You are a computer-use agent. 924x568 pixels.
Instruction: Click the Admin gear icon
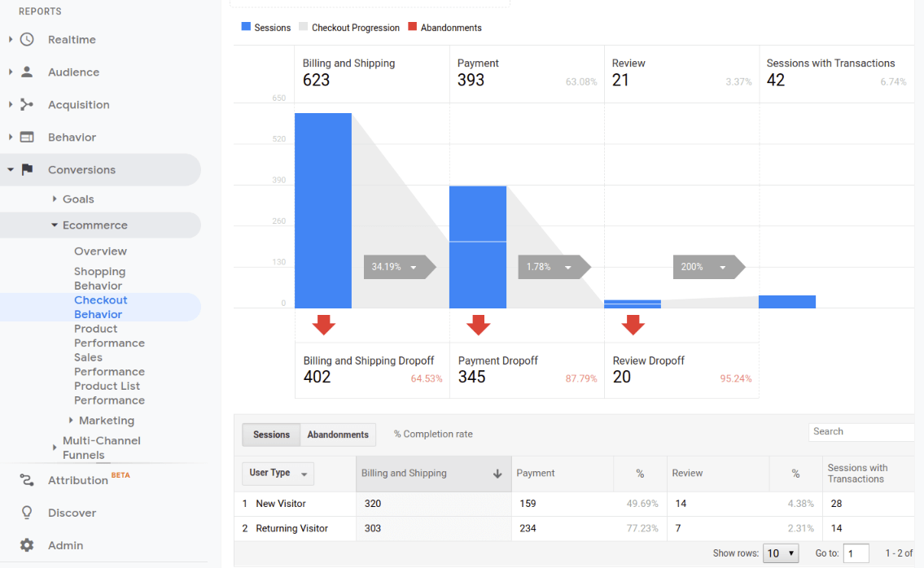(27, 545)
